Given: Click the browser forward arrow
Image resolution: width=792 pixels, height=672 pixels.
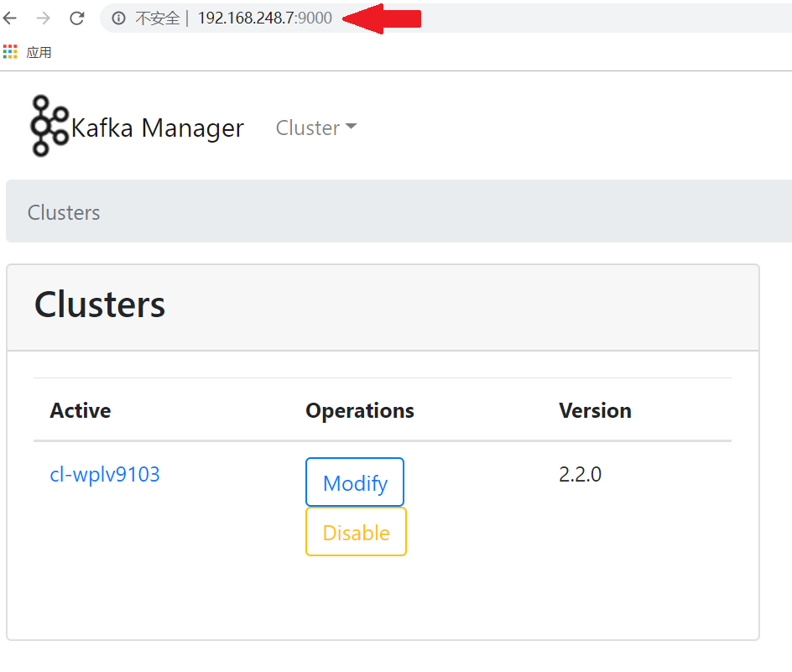Looking at the screenshot, I should (x=44, y=18).
